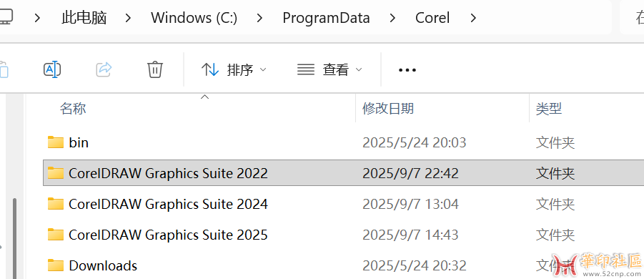Open the 查看 view dropdown
The height and width of the screenshot is (279, 644).
330,69
